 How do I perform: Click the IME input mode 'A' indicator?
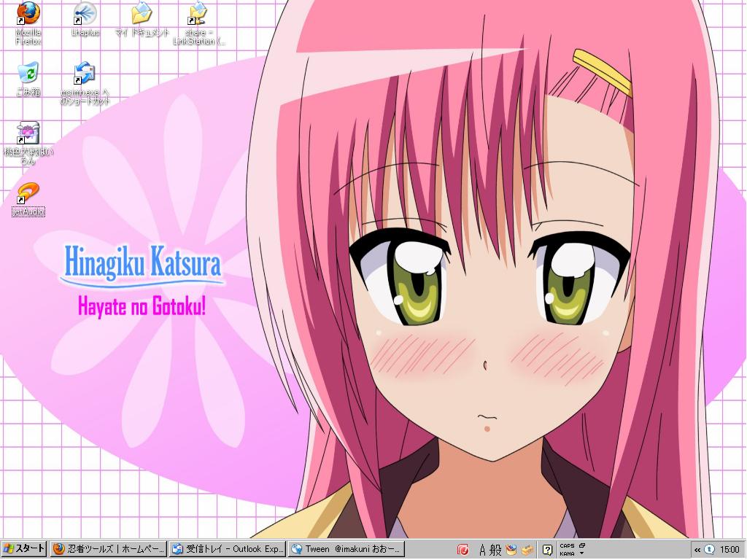click(483, 550)
